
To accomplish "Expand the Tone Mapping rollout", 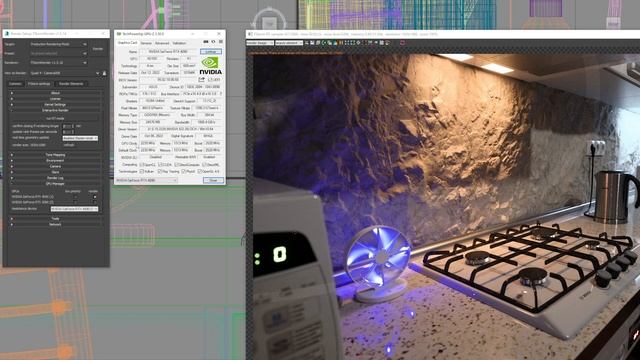I will 56,155.
